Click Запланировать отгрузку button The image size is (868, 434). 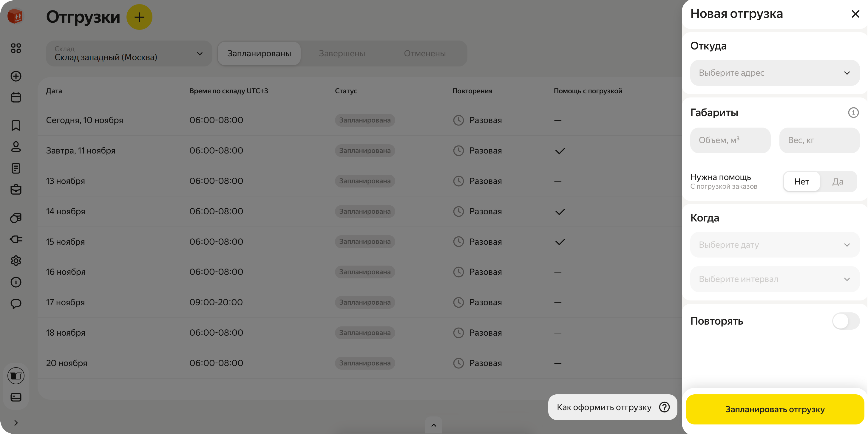(x=775, y=409)
